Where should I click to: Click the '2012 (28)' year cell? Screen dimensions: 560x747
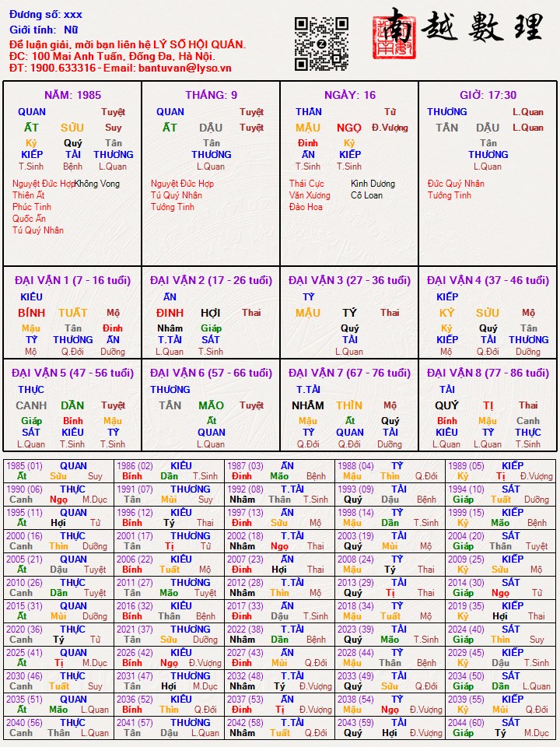pos(279,588)
